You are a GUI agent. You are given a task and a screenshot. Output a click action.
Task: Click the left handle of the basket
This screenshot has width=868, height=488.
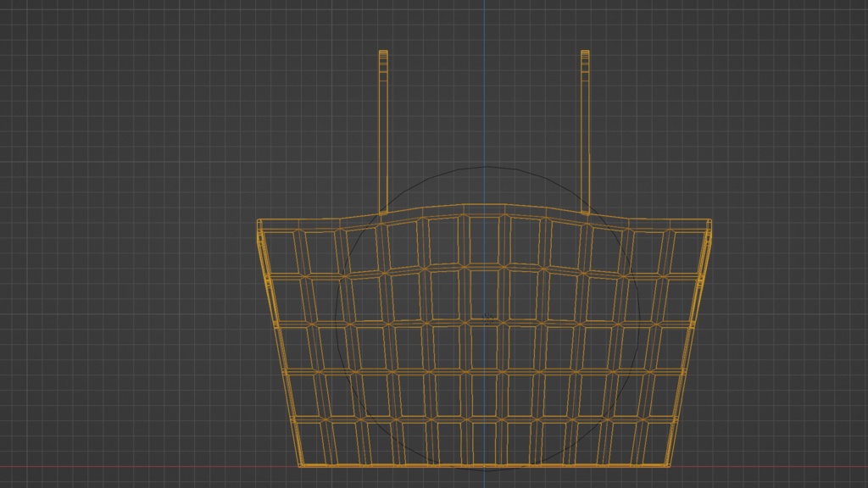[x=384, y=127]
